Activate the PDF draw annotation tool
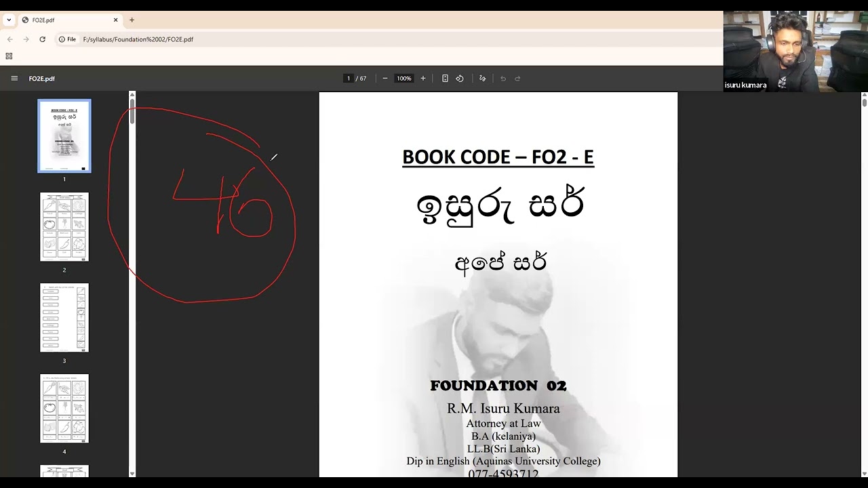Screen dimensions: 868x488 click(483, 79)
